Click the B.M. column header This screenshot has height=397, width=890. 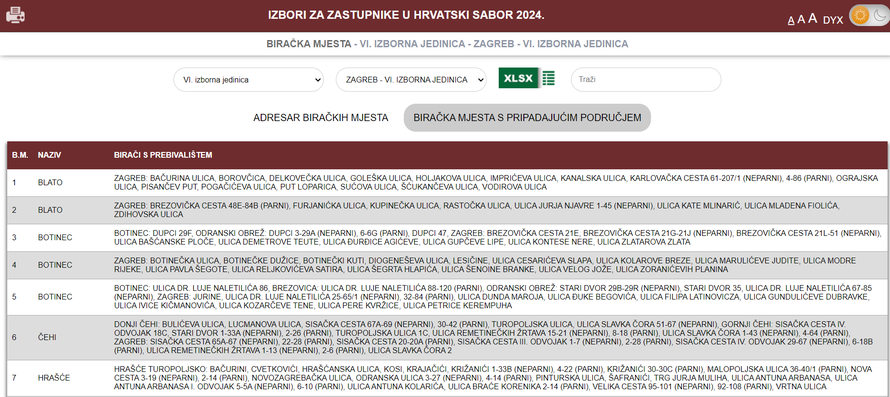[20, 155]
